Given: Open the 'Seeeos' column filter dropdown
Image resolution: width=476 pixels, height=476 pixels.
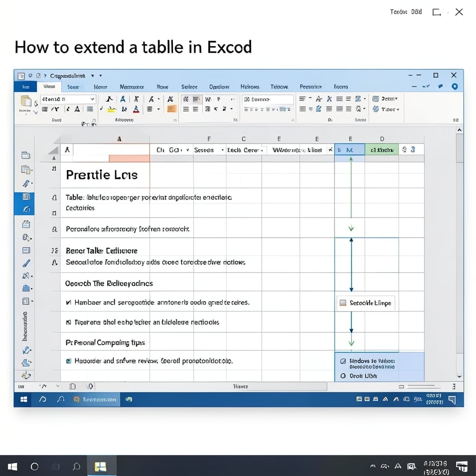Looking at the screenshot, I should (223, 150).
